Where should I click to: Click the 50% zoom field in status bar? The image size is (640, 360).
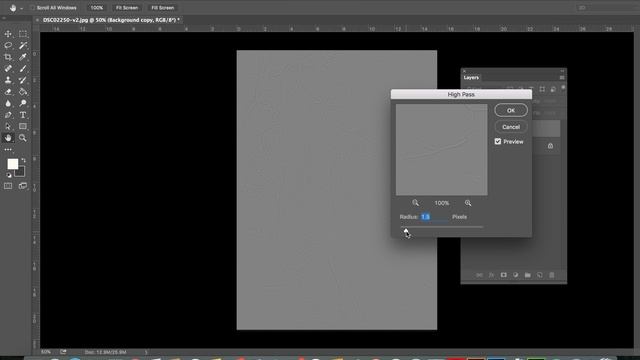tap(46, 352)
